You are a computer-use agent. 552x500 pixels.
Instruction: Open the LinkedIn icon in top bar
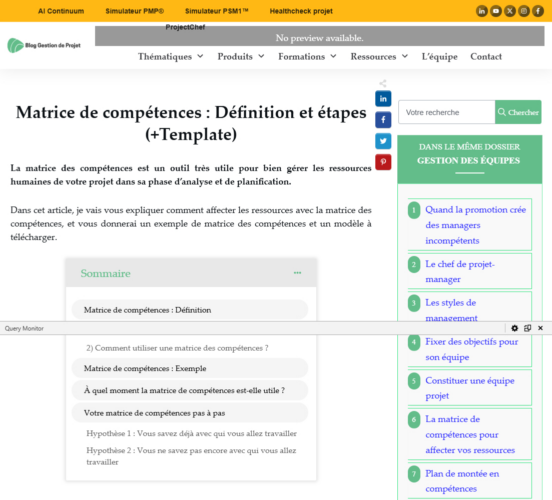point(482,11)
